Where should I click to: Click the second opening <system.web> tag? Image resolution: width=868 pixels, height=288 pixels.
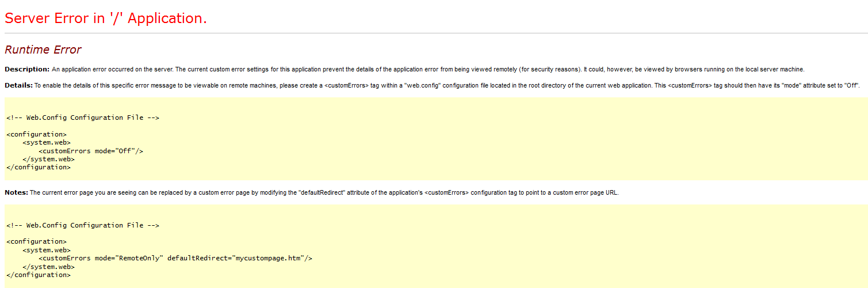point(47,250)
